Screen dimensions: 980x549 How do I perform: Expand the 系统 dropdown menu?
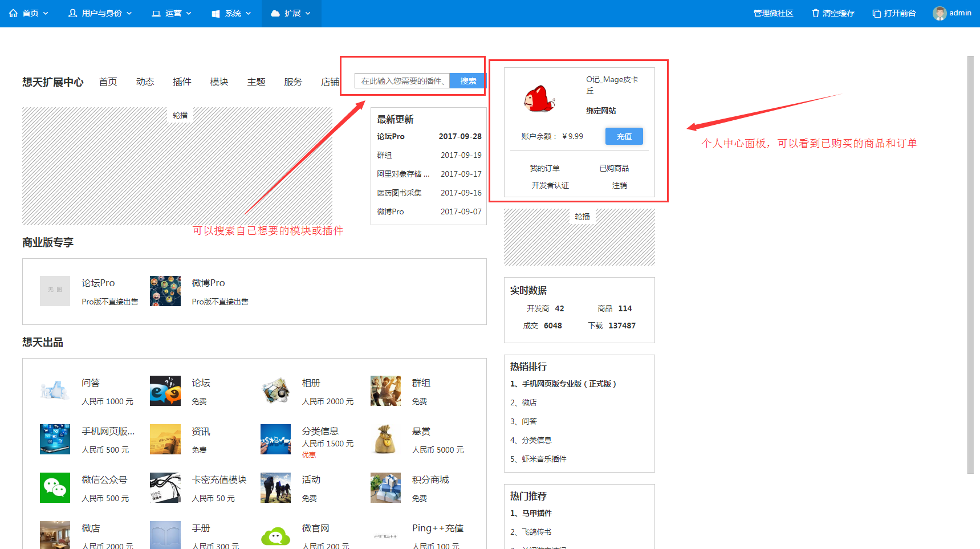(231, 13)
